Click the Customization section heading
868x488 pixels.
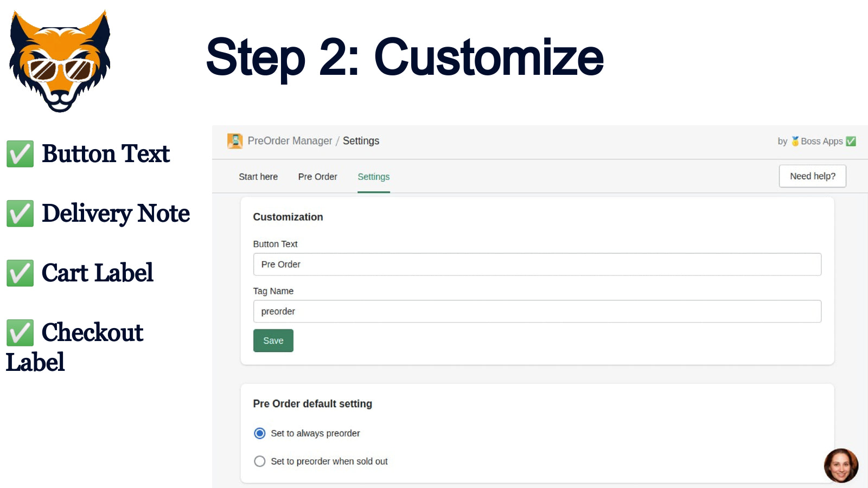[288, 217]
